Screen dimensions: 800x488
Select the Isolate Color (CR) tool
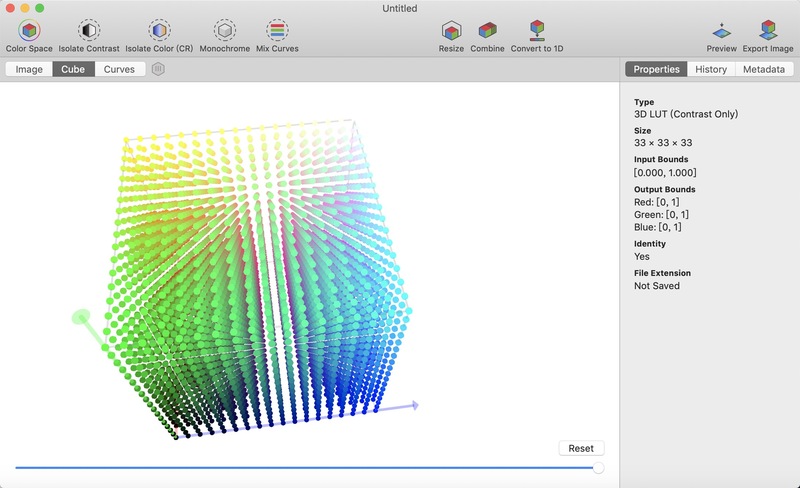(x=159, y=37)
